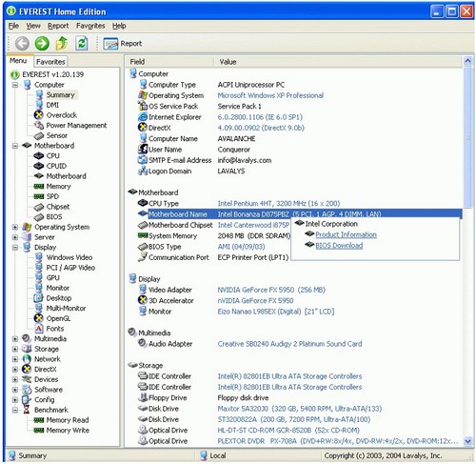Expand the Software tree node
Viewport: 476px width, 464px height.
[x=15, y=390]
